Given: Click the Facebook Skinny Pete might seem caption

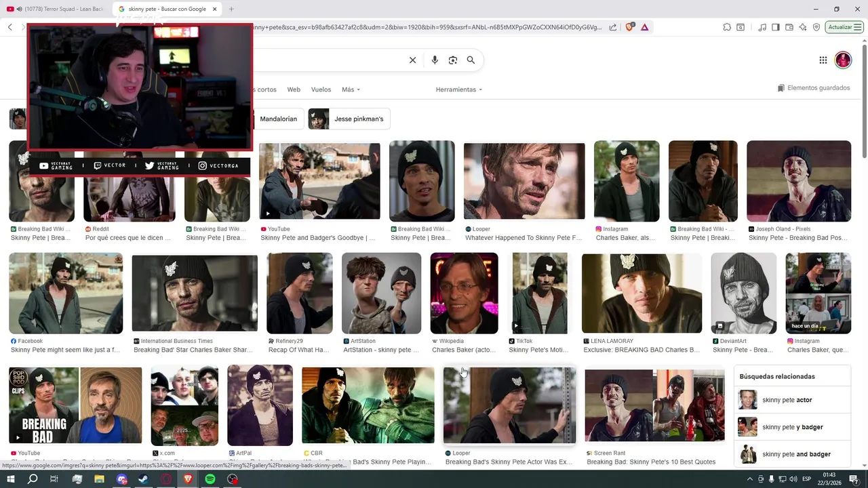Looking at the screenshot, I should click(65, 350).
